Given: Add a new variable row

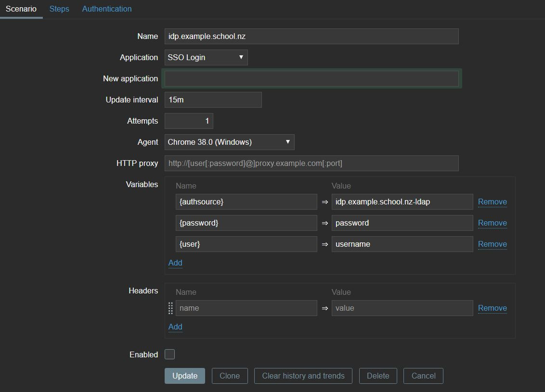Looking at the screenshot, I should [x=175, y=263].
